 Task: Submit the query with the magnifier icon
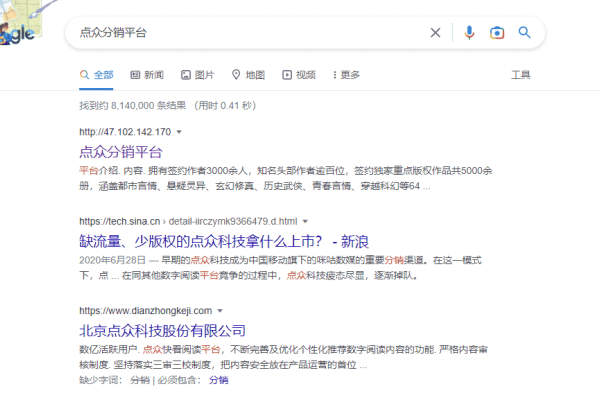[524, 33]
